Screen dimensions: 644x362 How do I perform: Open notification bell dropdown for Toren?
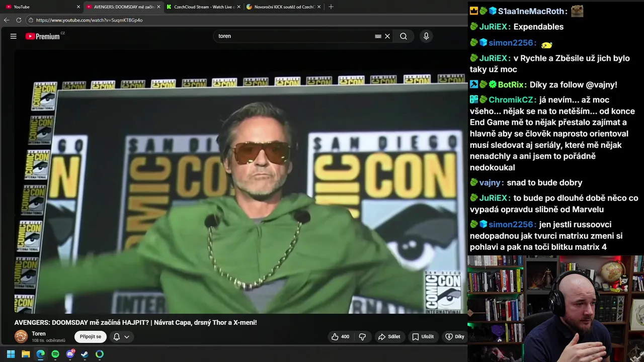[x=121, y=337]
